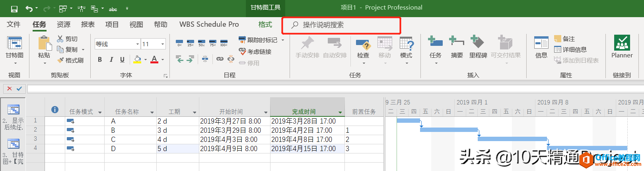Image resolution: width=644 pixels, height=171 pixels.
Task: Switch to 资源 ribbon tab
Action: [x=64, y=24]
